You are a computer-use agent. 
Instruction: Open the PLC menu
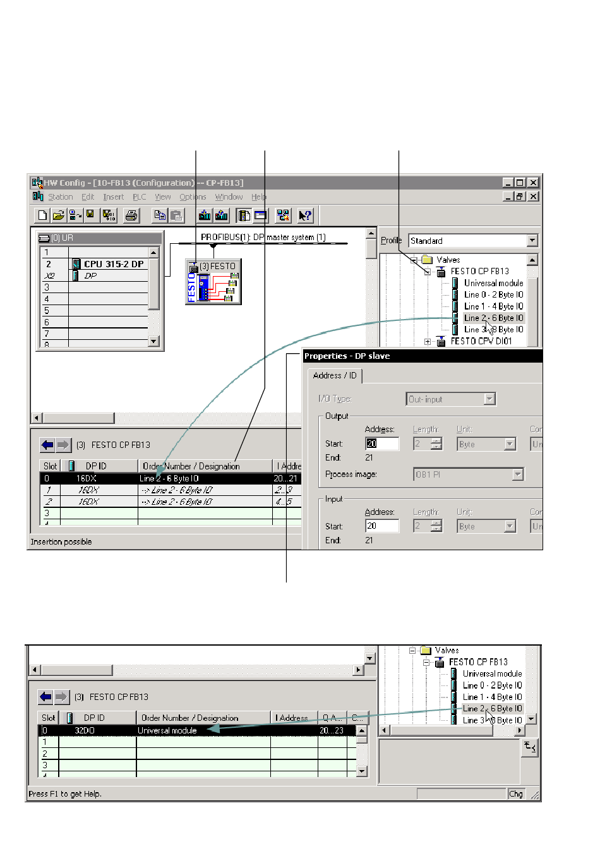[139, 197]
